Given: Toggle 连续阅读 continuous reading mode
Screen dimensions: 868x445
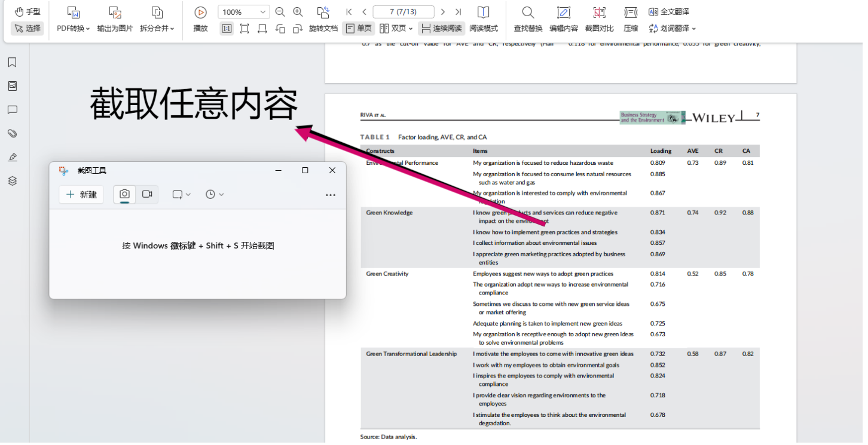Looking at the screenshot, I should click(446, 27).
